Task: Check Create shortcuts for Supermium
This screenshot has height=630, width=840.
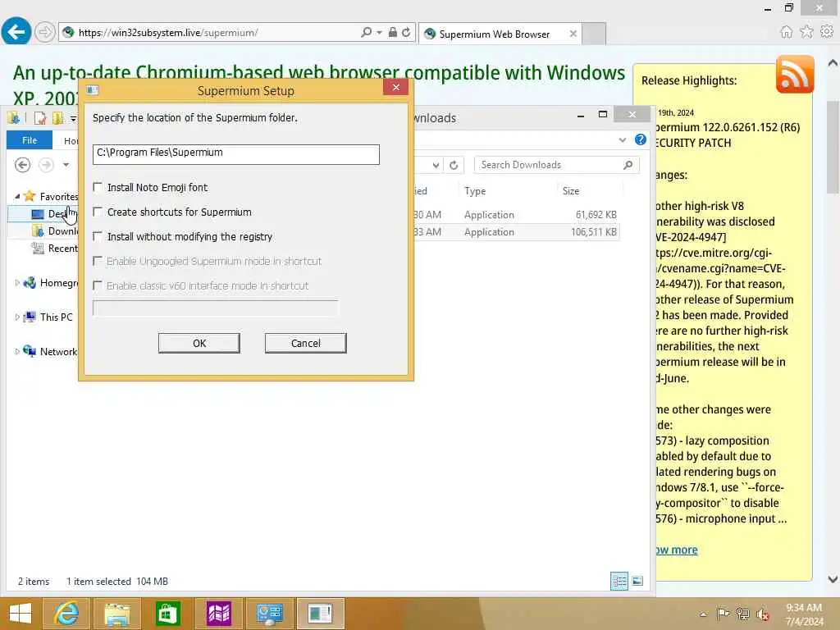Action: [98, 212]
